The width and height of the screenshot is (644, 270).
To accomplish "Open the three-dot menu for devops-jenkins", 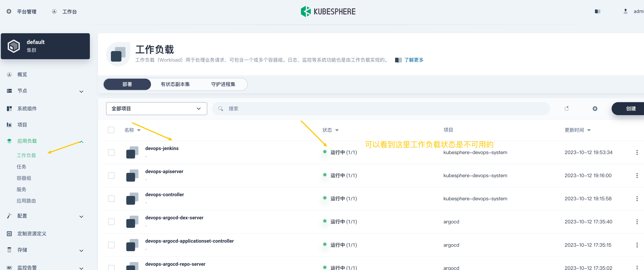I will point(637,152).
